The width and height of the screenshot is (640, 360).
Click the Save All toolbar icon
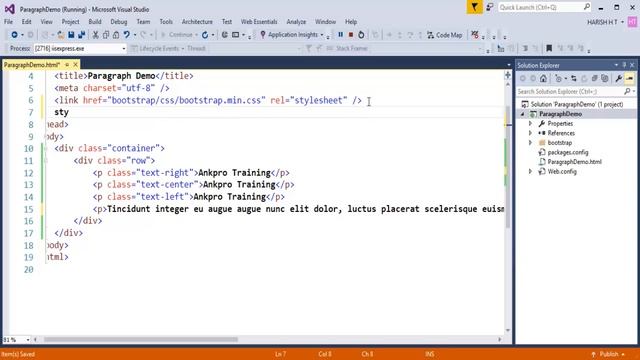(82, 35)
